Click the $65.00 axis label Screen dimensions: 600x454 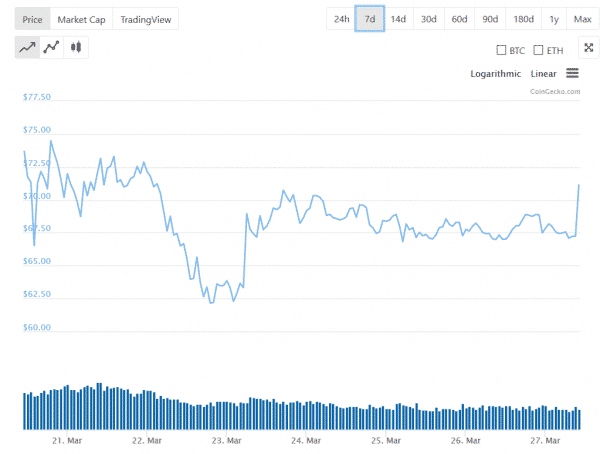(37, 261)
